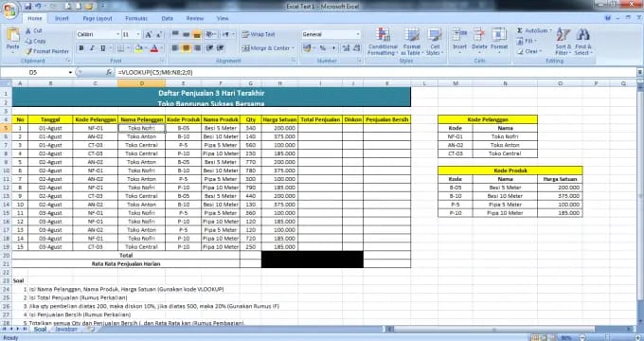The height and width of the screenshot is (341, 644).
Task: Cut the selected cell
Action: [x=34, y=31]
